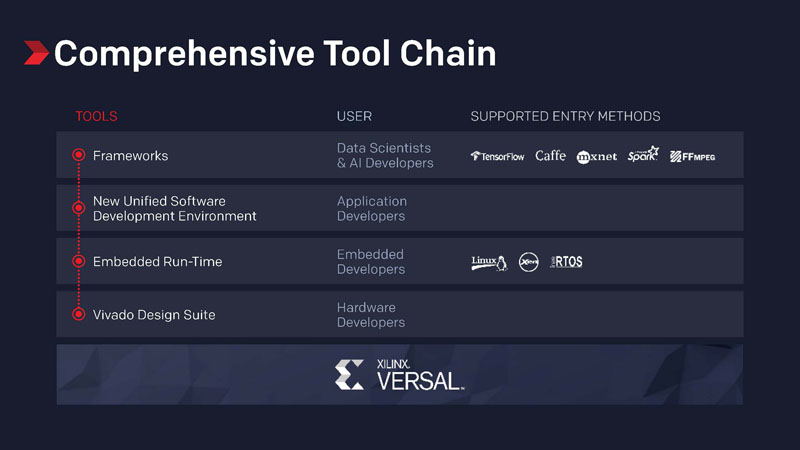The width and height of the screenshot is (800, 450).
Task: Click the circular Xen logo
Action: click(529, 262)
